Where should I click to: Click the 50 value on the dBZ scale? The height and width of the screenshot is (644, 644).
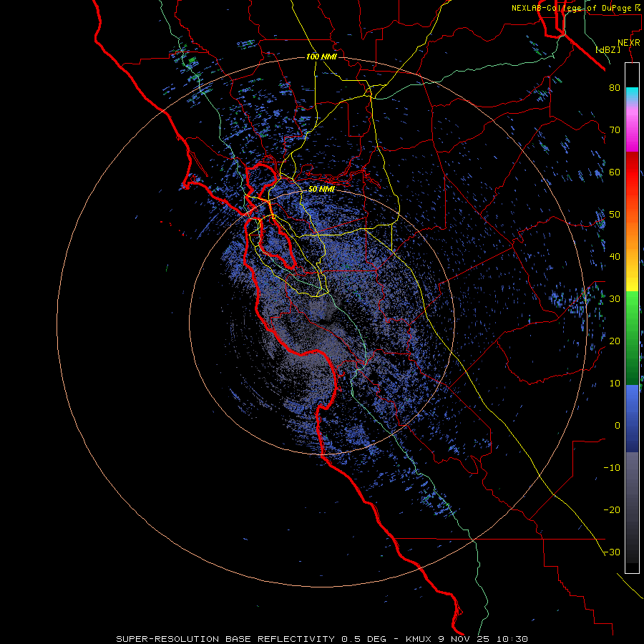(x=615, y=215)
